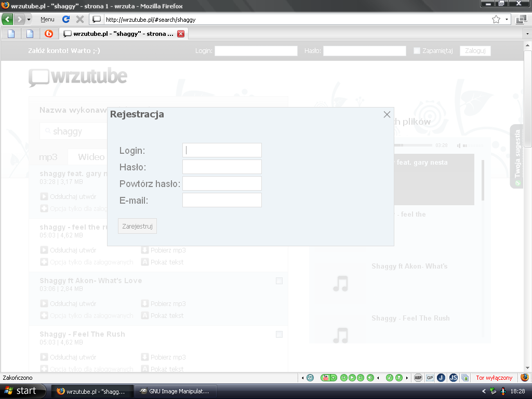Click the E-mail field in registration form
The width and height of the screenshot is (532, 399).
222,200
